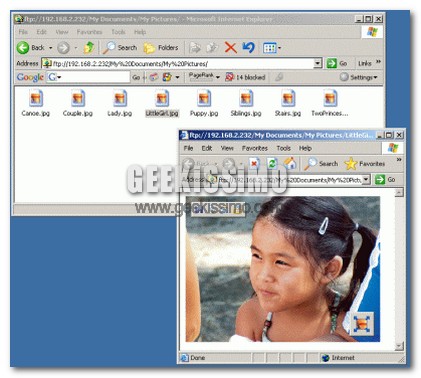Open Favorites star in the front window
This screenshot has height=378, width=421.
pyautogui.click(x=351, y=164)
